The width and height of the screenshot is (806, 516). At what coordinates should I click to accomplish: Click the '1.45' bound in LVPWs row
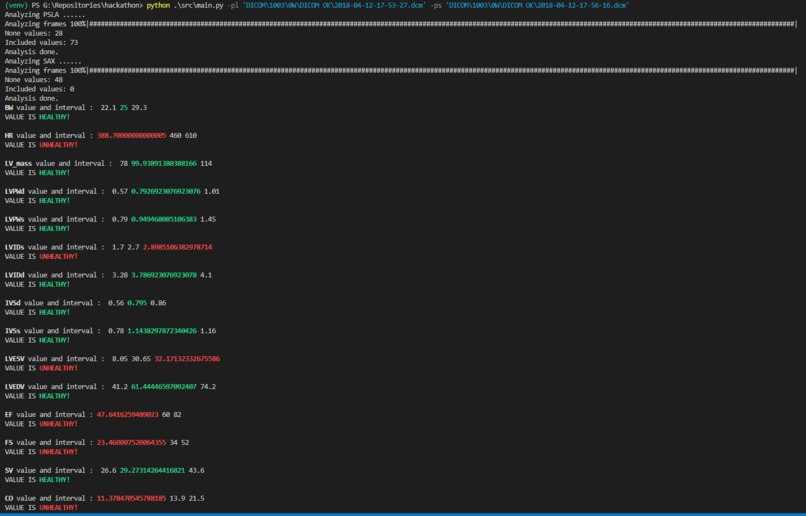point(208,219)
